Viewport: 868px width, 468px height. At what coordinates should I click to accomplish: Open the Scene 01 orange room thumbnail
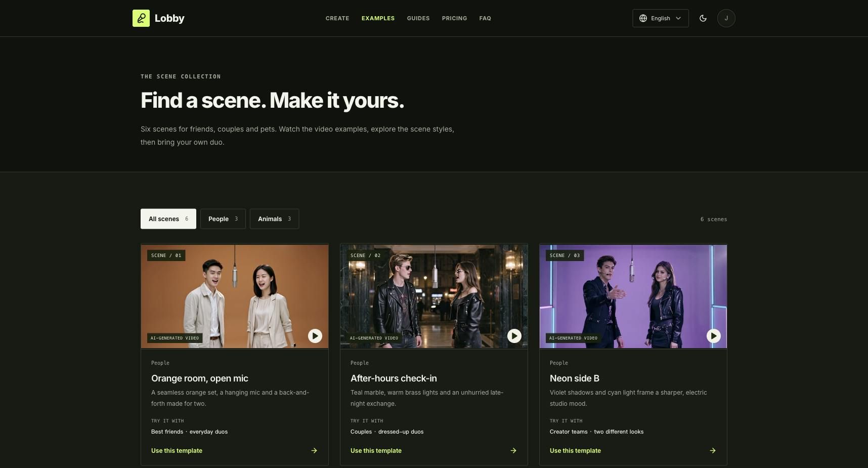pyautogui.click(x=235, y=296)
